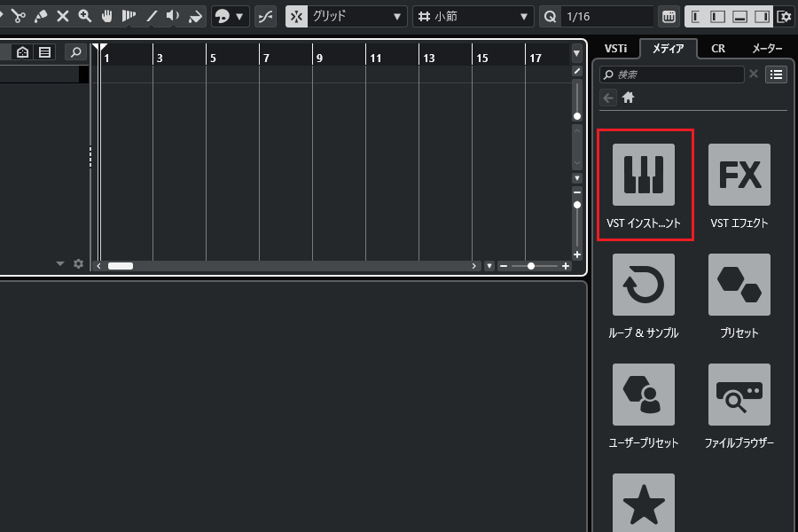Open the File Browser tile
The image size is (798, 532).
(739, 404)
